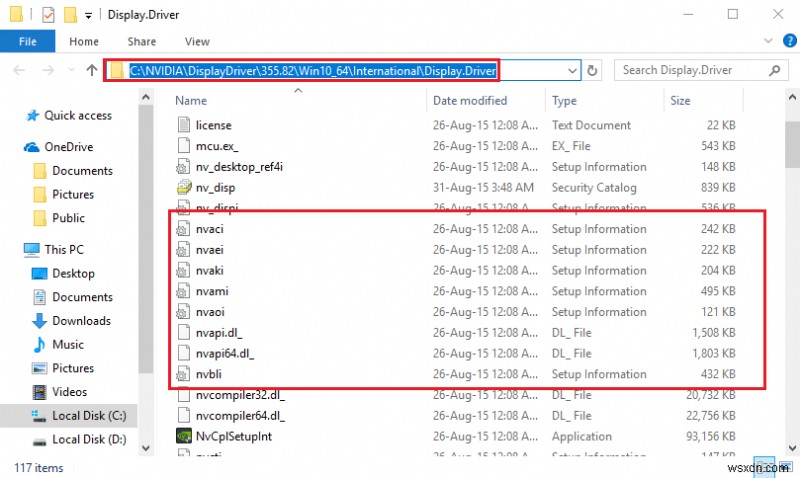The height and width of the screenshot is (478, 800).
Task: Click the 1,508 KB size of nvapi.dl_
Action: (713, 333)
